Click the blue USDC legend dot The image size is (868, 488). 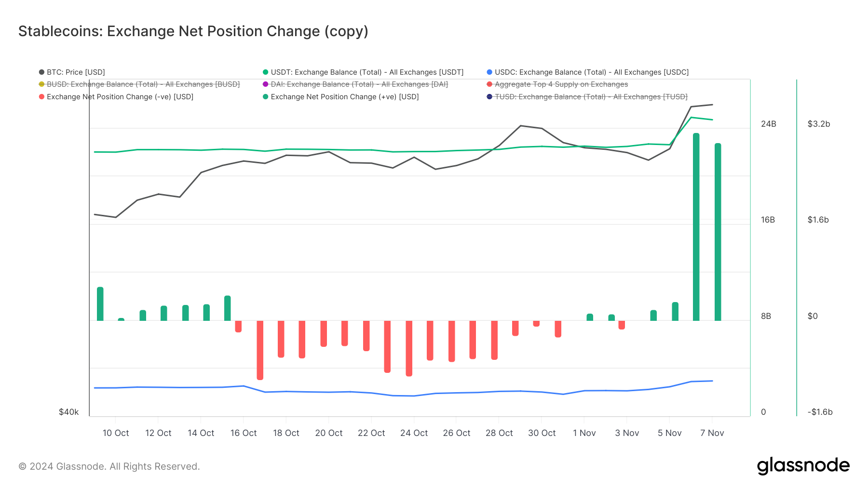489,72
